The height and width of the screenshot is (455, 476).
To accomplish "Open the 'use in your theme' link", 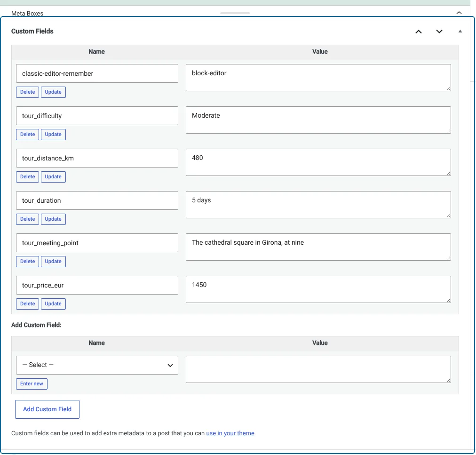I will click(230, 433).
